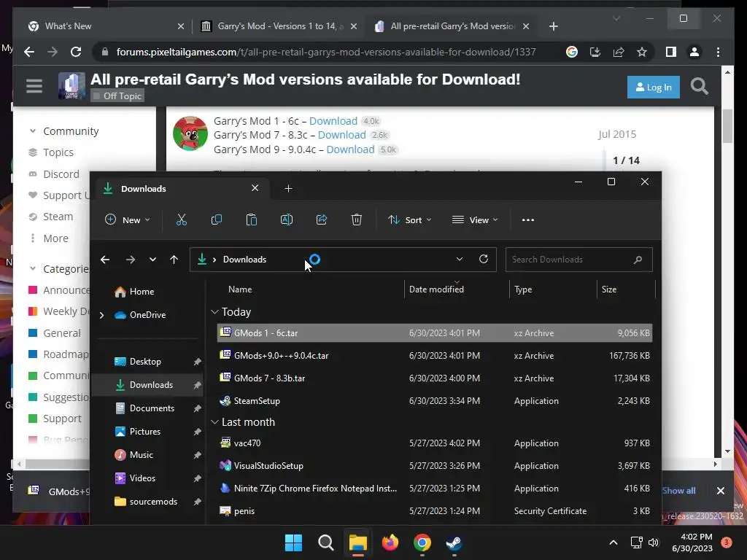The image size is (747, 560).
Task: Open the Sort dropdown in Explorer
Action: point(409,220)
